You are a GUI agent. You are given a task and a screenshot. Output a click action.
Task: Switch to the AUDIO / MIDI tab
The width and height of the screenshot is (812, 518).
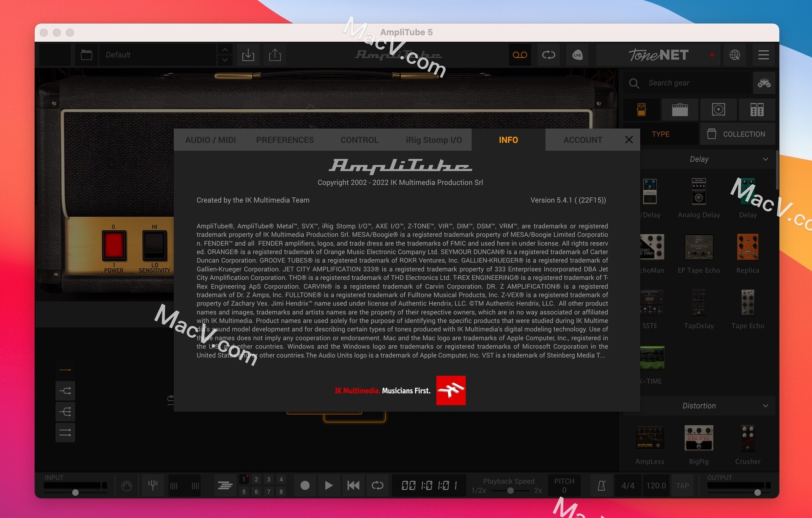(x=210, y=139)
